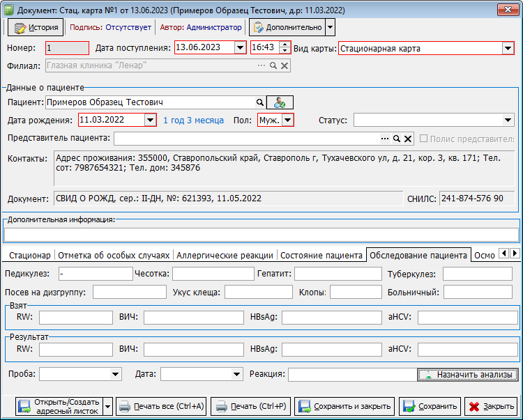Switch to the Стационар tab
Image resolution: width=523 pixels, height=420 pixels.
(30, 256)
